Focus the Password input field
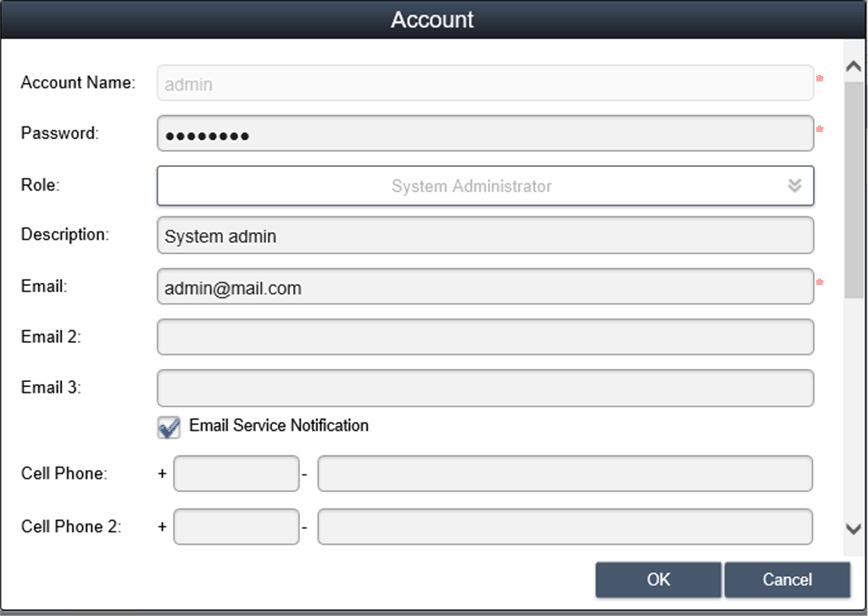868x616 pixels. (485, 134)
